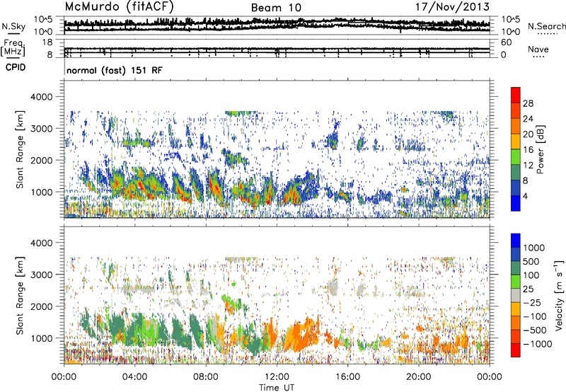The height and width of the screenshot is (392, 566).
Task: Click the 16 tick on Power colorbar
Action: (x=528, y=150)
